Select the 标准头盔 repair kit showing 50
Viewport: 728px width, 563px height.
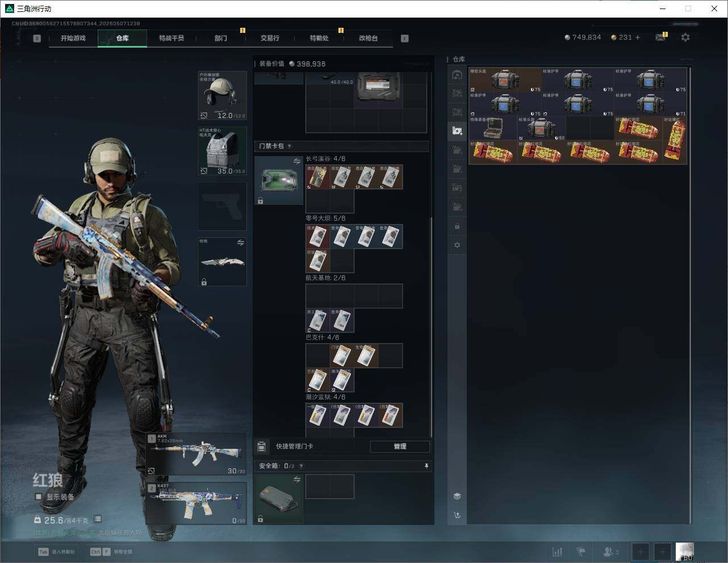point(542,128)
